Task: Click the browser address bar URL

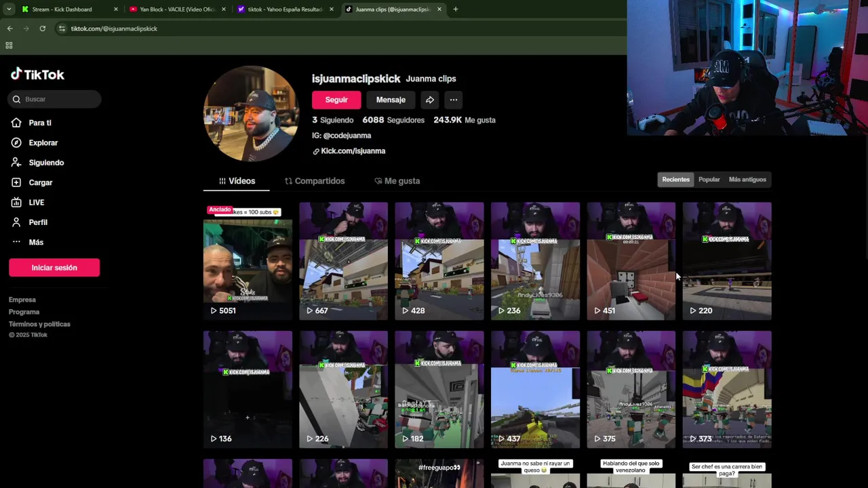Action: (x=114, y=28)
